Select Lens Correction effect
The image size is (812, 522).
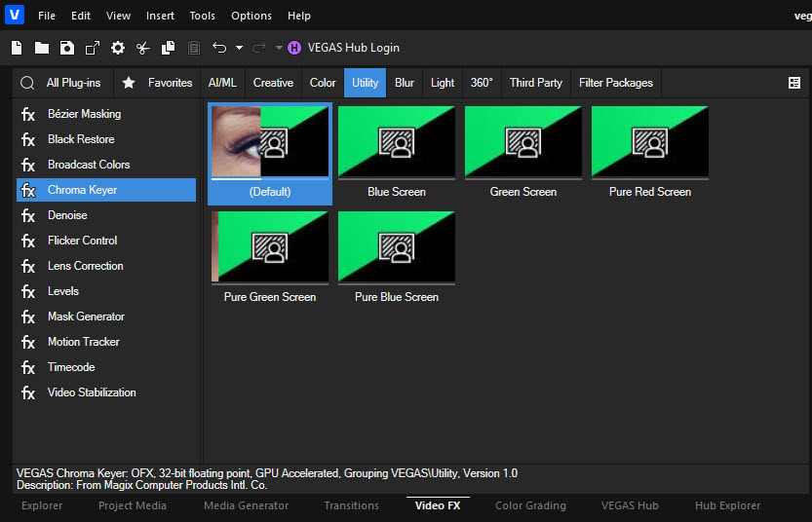pos(106,266)
